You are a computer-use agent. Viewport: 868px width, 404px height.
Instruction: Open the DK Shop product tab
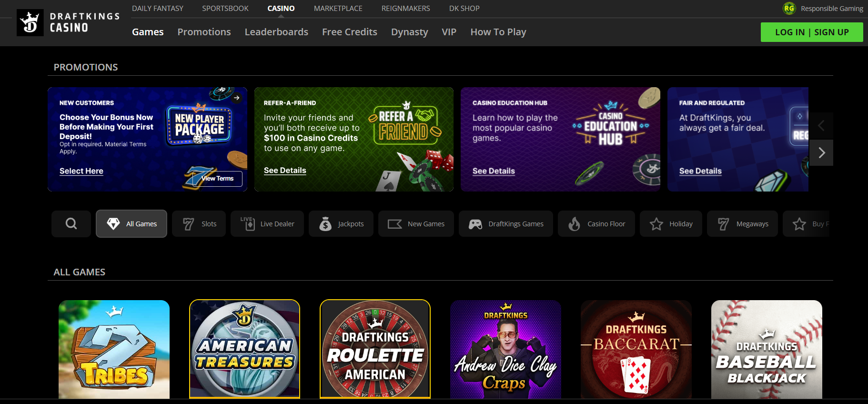pos(464,9)
